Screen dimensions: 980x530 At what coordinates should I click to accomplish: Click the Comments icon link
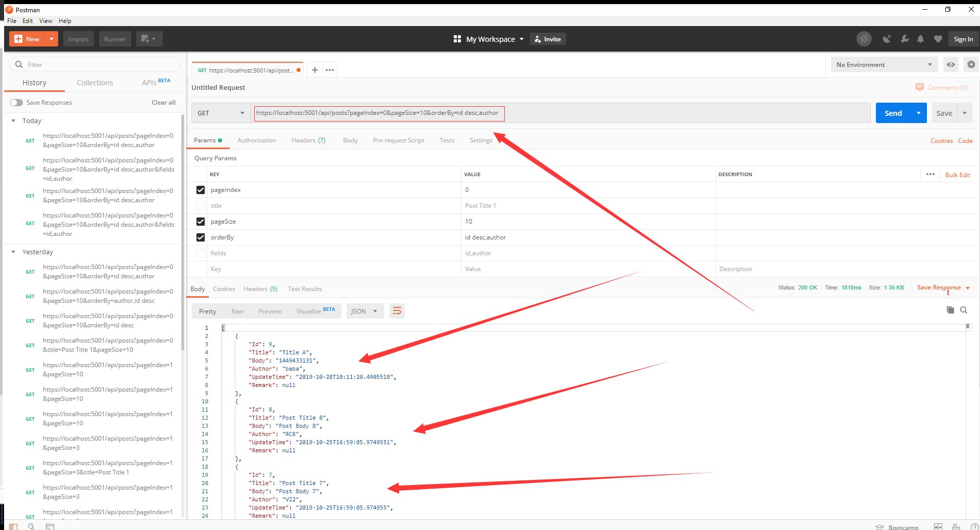pos(942,87)
